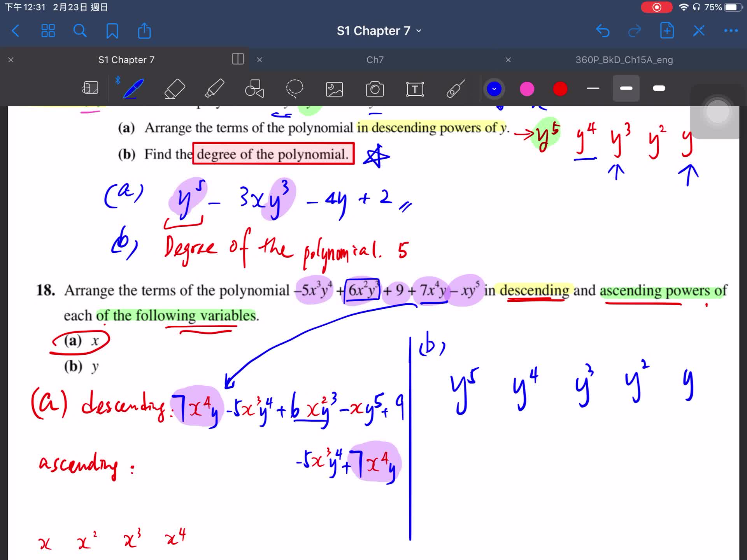Screen dimensions: 747x560
Task: Activate the laser pointer tool
Action: [x=455, y=89]
